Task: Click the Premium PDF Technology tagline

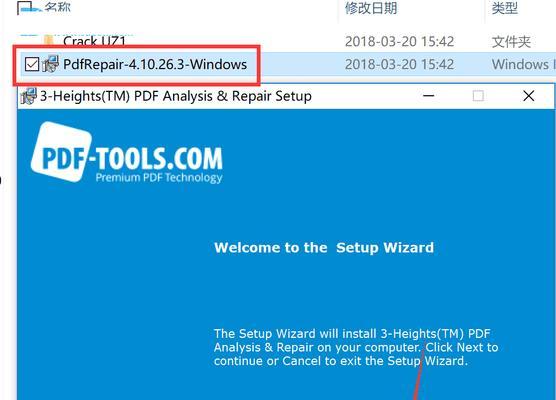Action: click(x=159, y=177)
